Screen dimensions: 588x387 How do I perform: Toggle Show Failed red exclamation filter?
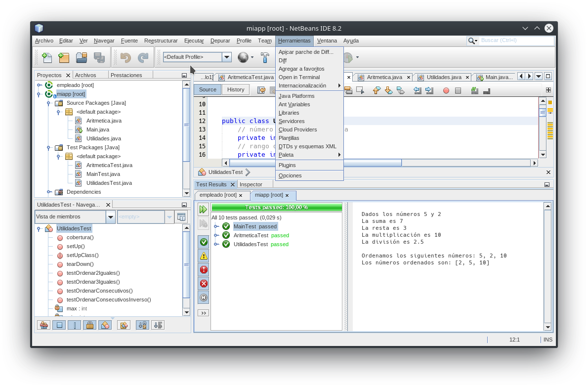[x=204, y=270]
